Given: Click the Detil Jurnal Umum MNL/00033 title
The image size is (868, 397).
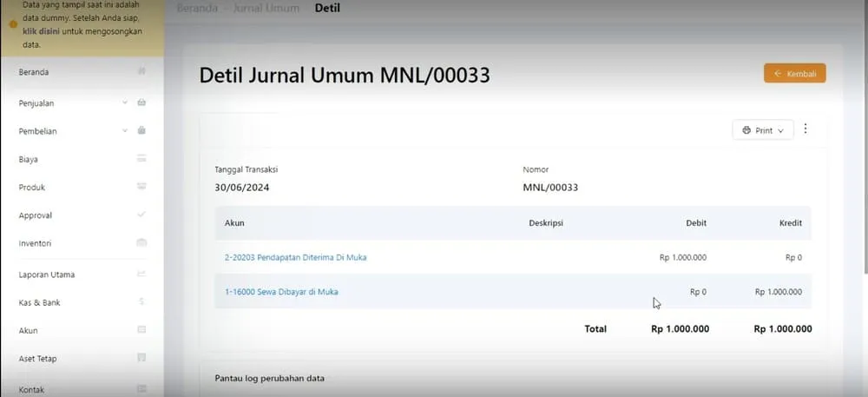Looking at the screenshot, I should [x=345, y=76].
